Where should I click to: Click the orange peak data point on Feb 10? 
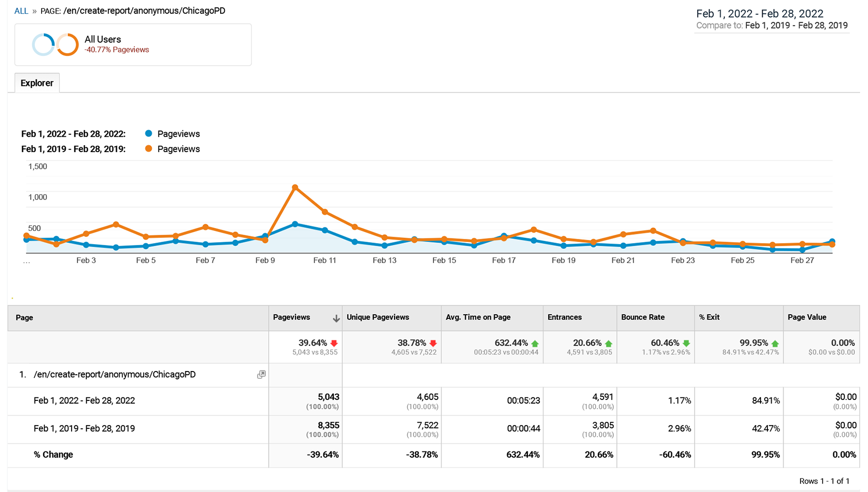coord(295,187)
